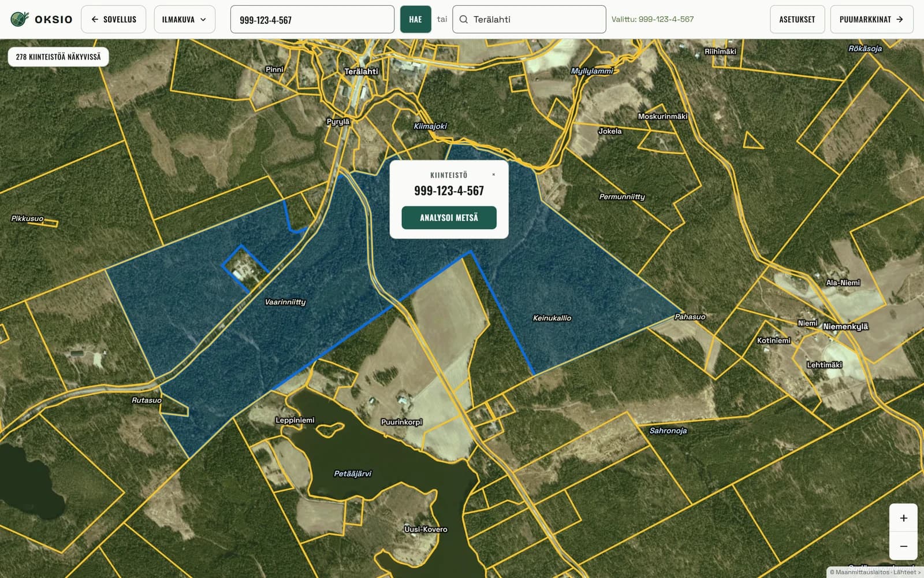Click the Ilmakuva dropdown chevron
This screenshot has width=924, height=578.
(x=203, y=20)
